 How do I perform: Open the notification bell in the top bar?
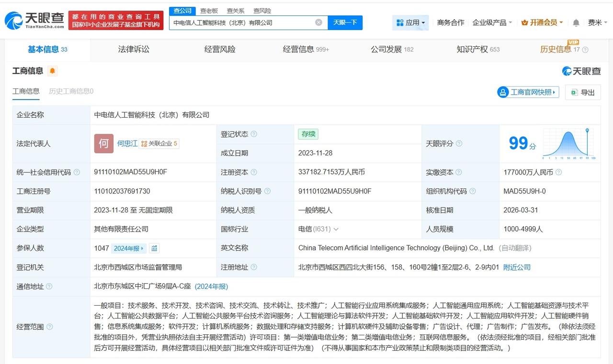click(576, 22)
